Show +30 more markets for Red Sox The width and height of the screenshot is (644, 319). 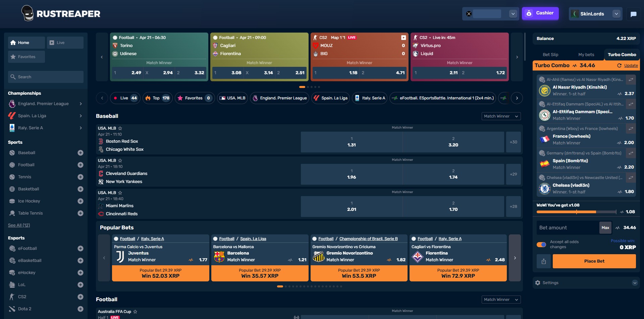pyautogui.click(x=513, y=142)
